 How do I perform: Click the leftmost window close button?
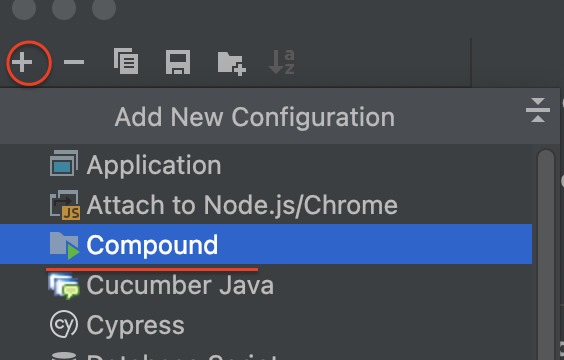point(24,8)
